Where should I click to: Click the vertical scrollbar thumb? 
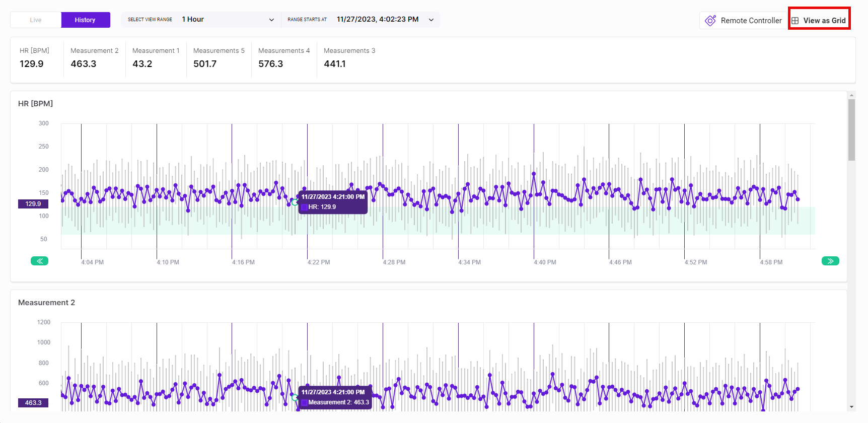pos(851,130)
